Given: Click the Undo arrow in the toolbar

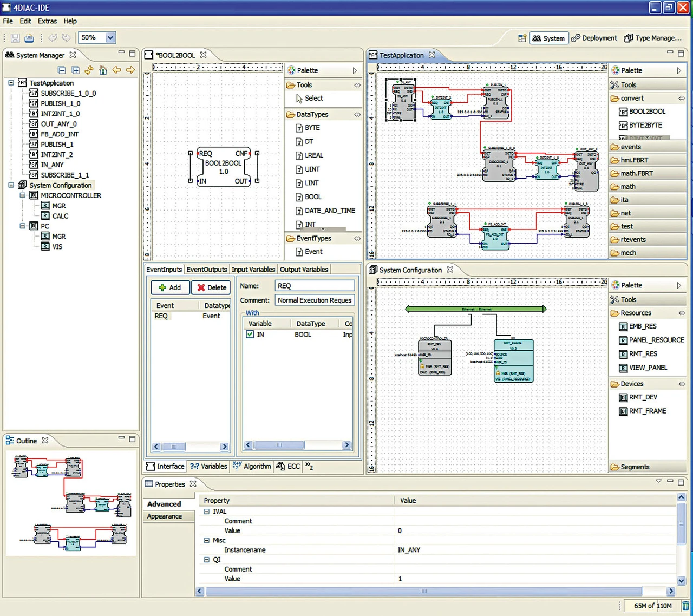Looking at the screenshot, I should point(53,38).
